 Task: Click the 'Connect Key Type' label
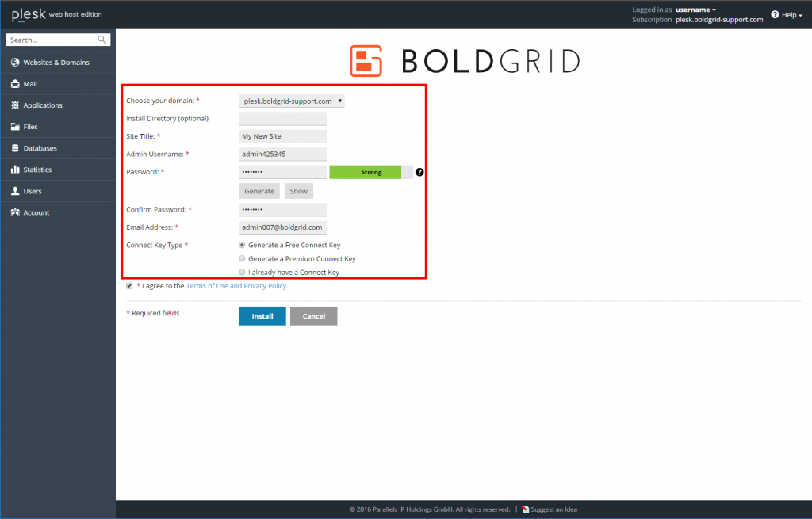(x=155, y=245)
